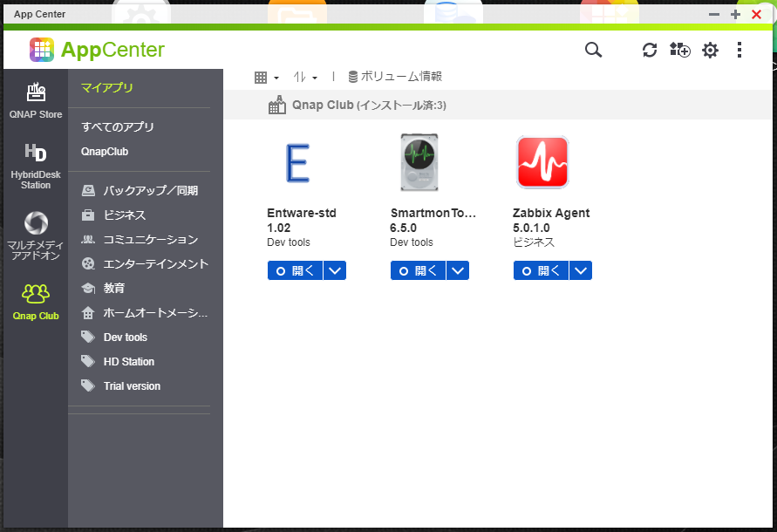This screenshot has height=532, width=777.
Task: Select QNAP Store in left sidebar
Action: point(36,100)
